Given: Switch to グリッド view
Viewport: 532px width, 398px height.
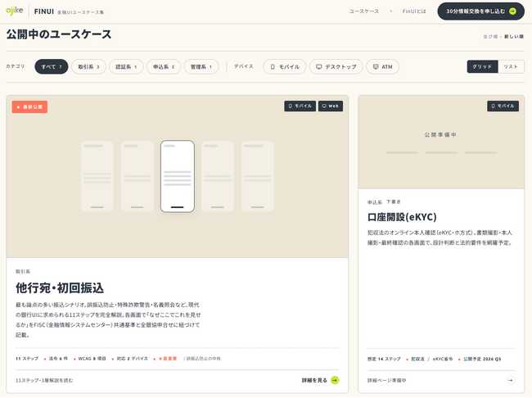Looking at the screenshot, I should click(482, 66).
